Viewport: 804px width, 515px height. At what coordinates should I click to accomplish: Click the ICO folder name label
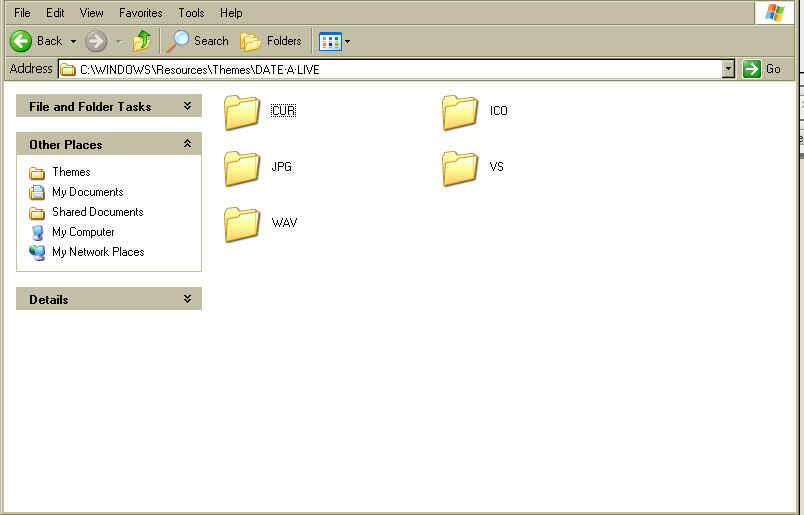coord(499,111)
